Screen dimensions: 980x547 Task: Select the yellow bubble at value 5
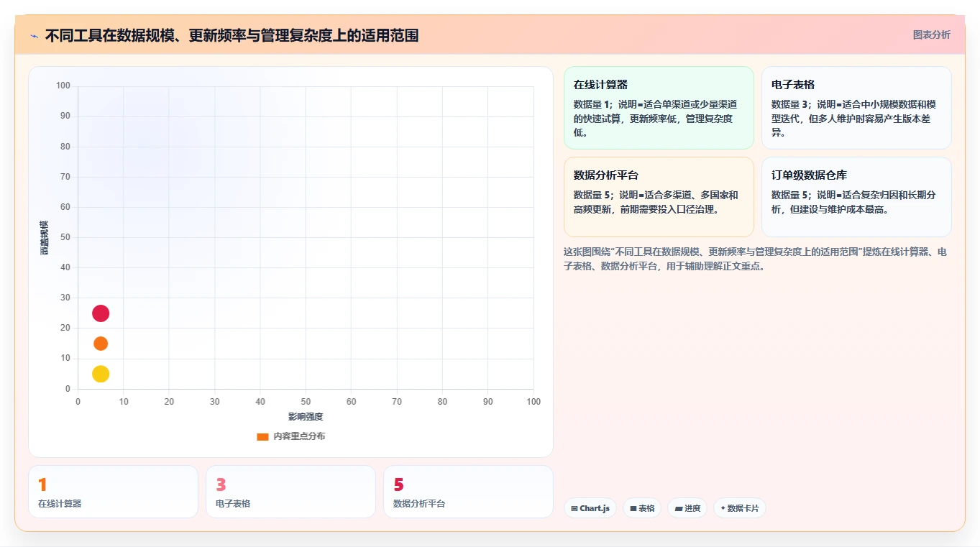pos(101,374)
